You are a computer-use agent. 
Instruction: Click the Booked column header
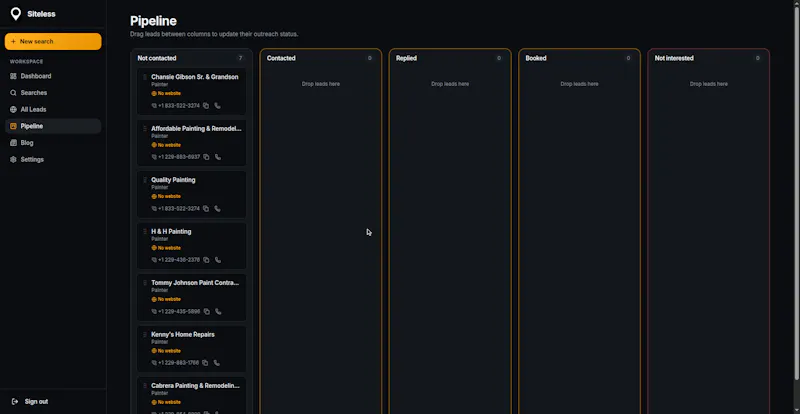click(x=536, y=58)
